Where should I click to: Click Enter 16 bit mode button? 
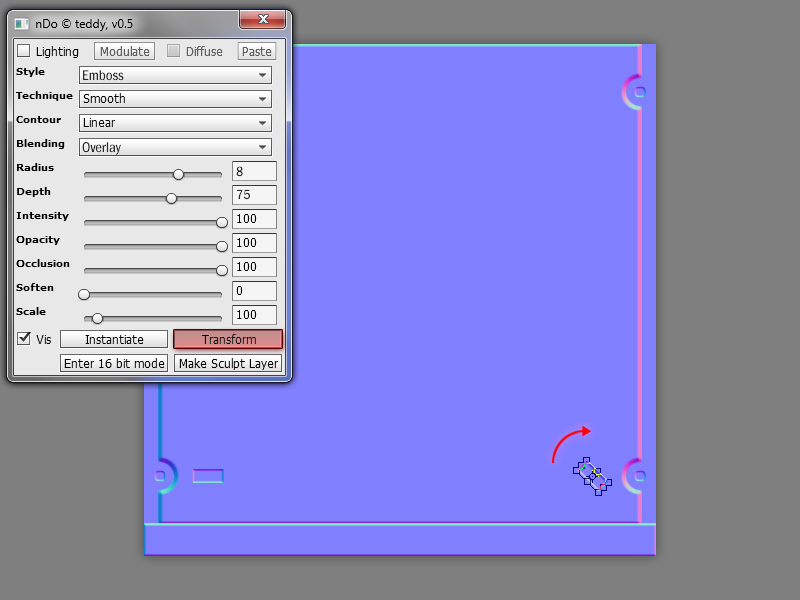click(114, 363)
